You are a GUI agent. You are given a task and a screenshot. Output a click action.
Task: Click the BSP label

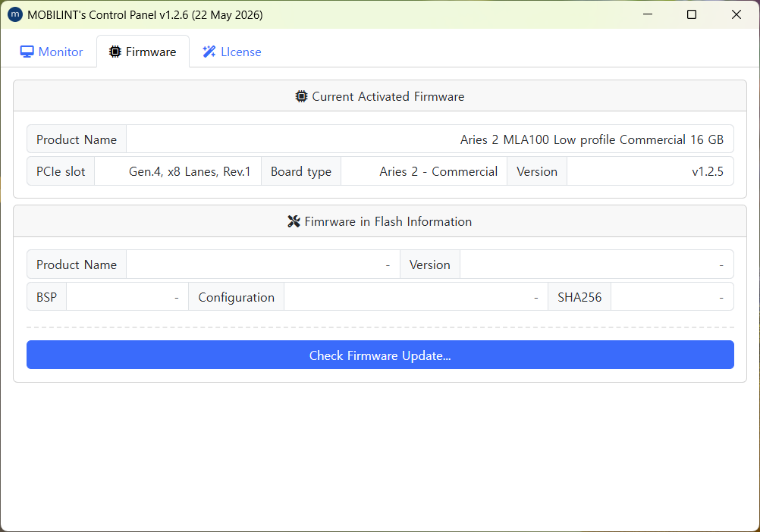point(46,297)
